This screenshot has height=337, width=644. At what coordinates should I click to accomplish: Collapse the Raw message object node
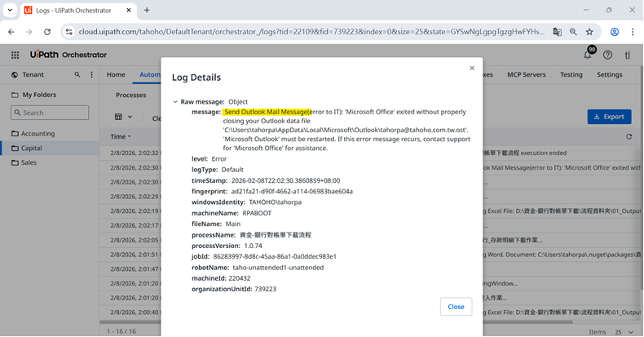[175, 102]
